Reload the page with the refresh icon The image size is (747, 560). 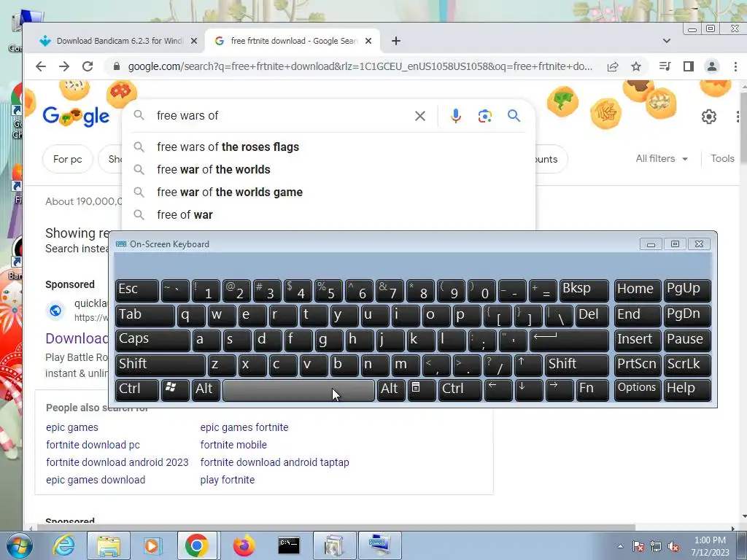pos(88,66)
